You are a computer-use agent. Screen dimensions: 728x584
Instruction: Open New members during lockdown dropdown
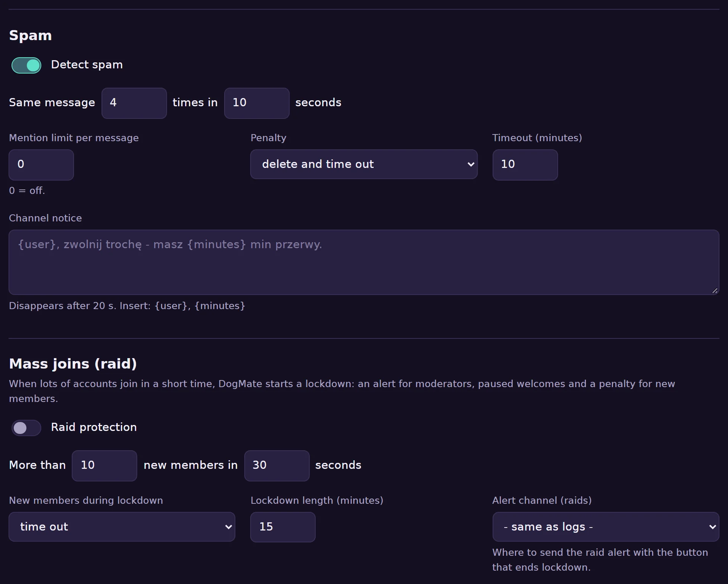point(122,527)
